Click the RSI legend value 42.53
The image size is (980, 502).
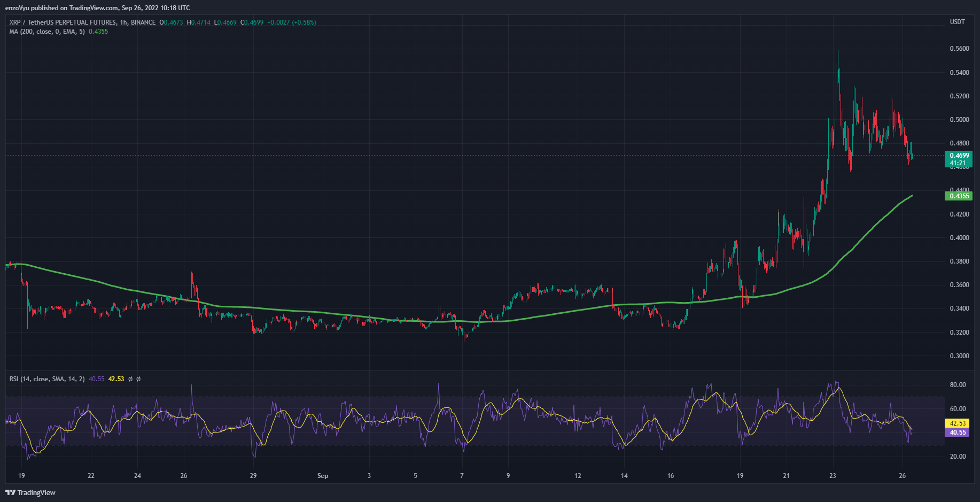pos(116,379)
